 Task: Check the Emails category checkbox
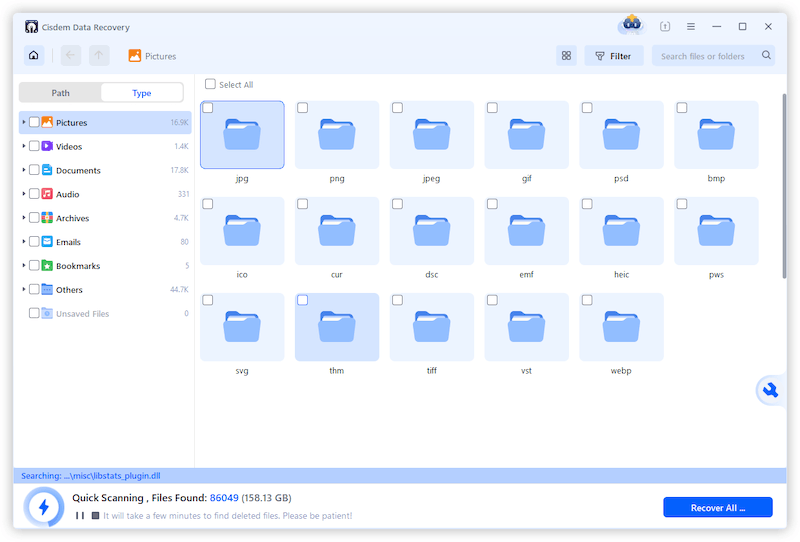[x=34, y=241]
